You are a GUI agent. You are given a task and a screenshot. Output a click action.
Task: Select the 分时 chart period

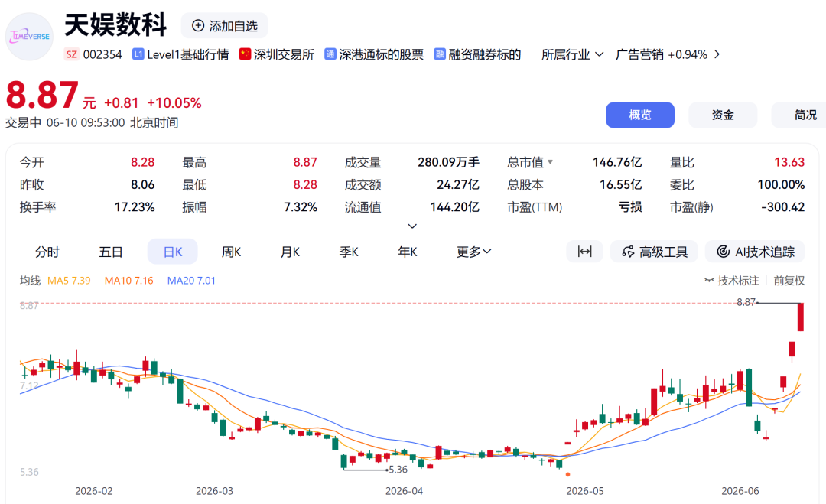[47, 252]
